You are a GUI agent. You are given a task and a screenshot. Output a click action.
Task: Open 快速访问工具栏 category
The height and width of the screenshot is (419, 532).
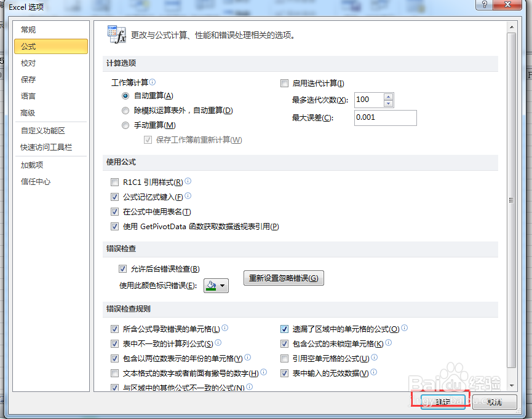(x=51, y=147)
